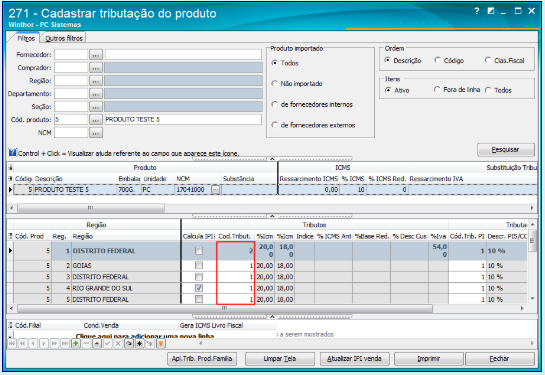Open Fornecedor lookup ellipsis button

[x=96, y=55]
